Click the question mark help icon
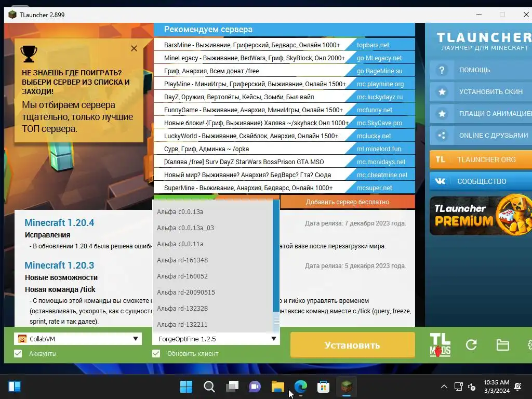The image size is (532, 399). point(442,70)
